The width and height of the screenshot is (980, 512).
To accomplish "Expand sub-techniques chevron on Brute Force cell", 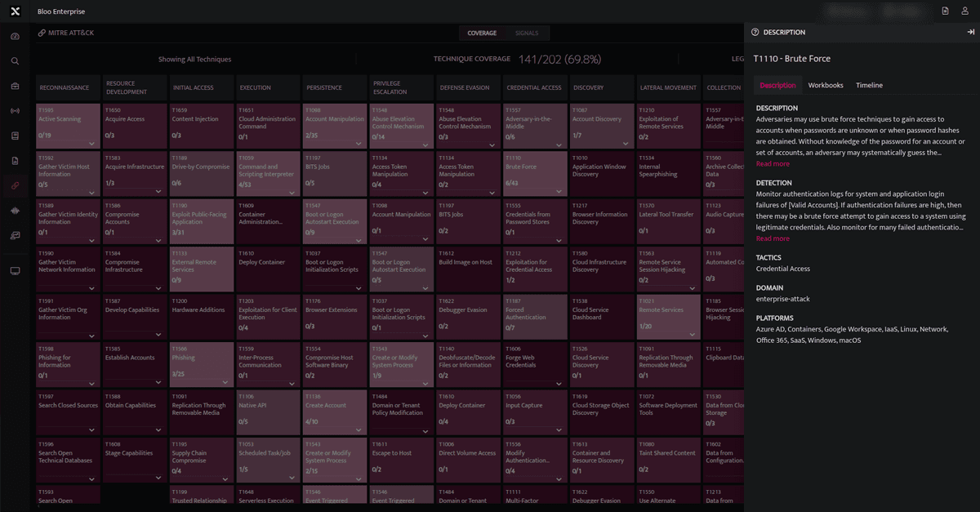I will (x=559, y=192).
